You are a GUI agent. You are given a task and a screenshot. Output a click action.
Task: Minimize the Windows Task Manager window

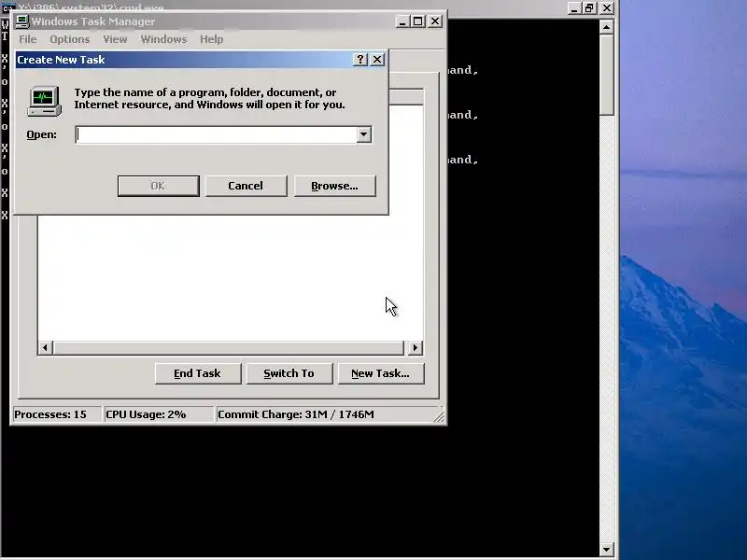click(x=402, y=21)
